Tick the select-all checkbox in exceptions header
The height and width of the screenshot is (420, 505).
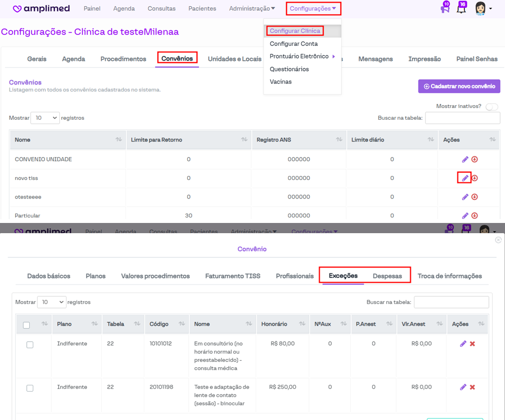pyautogui.click(x=26, y=325)
